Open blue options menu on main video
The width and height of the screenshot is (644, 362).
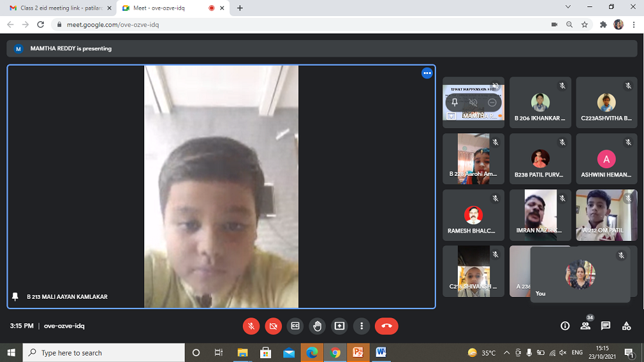click(427, 73)
